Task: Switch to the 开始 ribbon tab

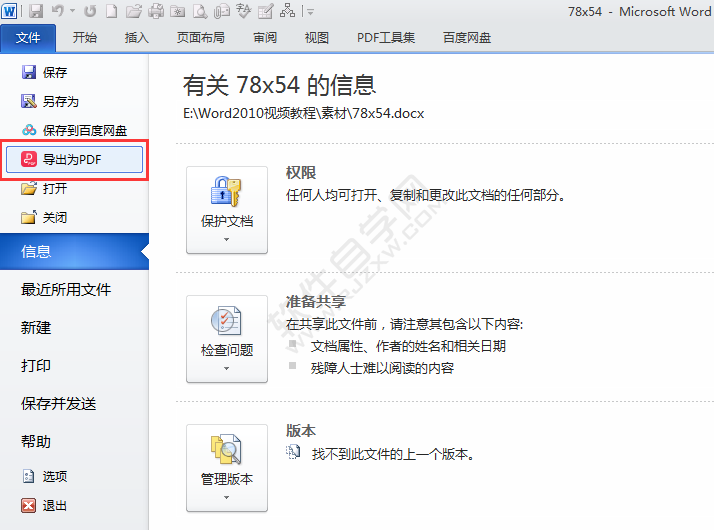Action: coord(85,38)
